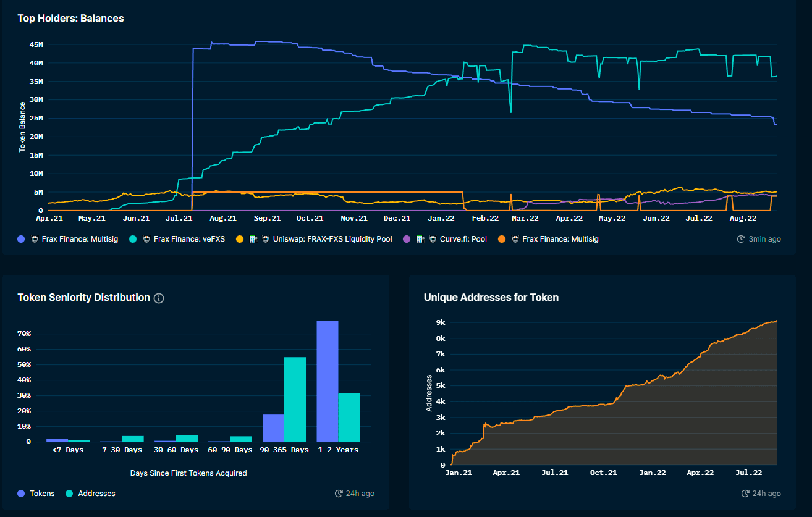This screenshot has width=812, height=517.
Task: Click the 5k y-axis label
Action: pyautogui.click(x=441, y=386)
